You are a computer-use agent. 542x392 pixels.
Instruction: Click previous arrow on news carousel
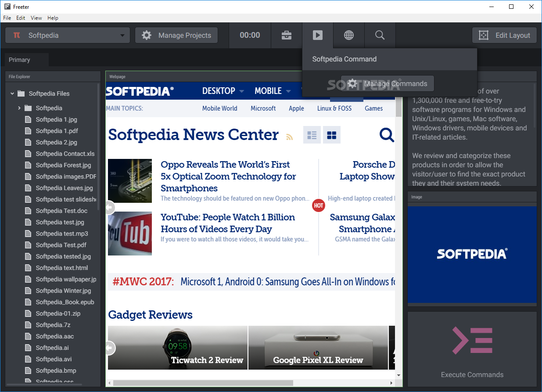point(109,207)
